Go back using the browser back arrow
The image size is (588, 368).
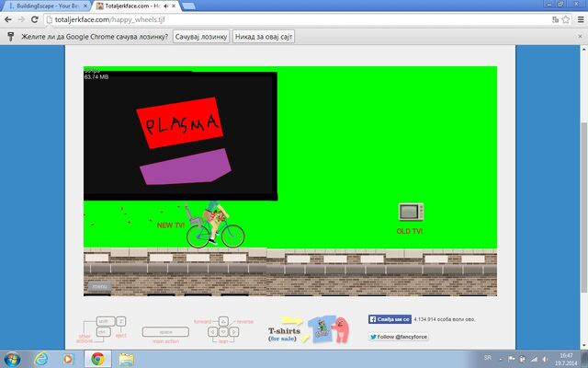[8, 19]
